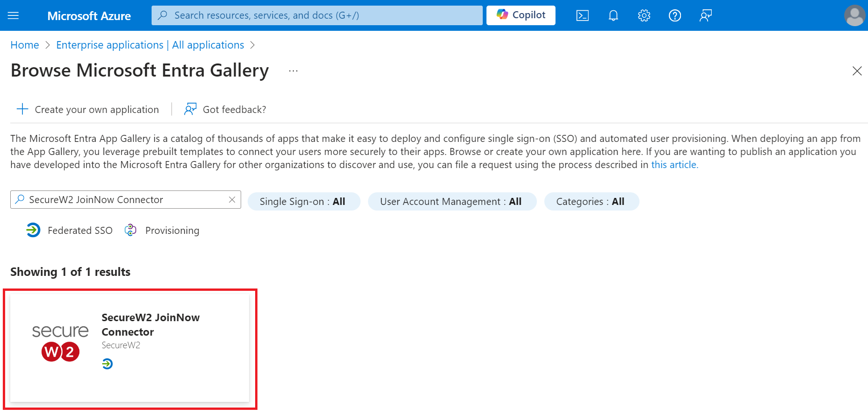The image size is (868, 415).
Task: Click the Copilot button
Action: pos(521,15)
